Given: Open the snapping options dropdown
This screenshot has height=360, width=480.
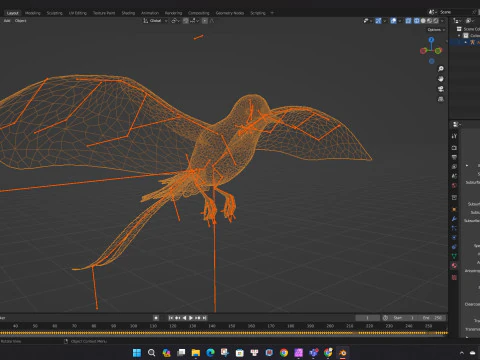Looking at the screenshot, I should click(x=195, y=21).
